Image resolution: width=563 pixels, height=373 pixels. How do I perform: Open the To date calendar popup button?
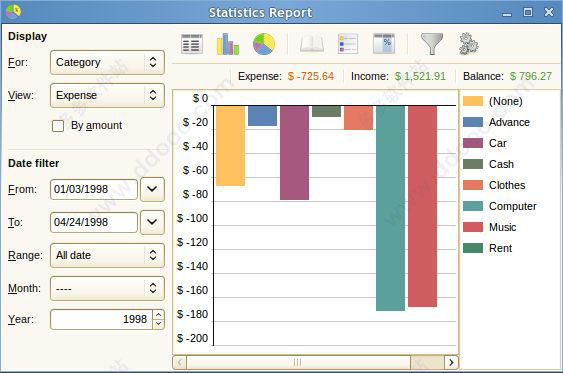152,222
